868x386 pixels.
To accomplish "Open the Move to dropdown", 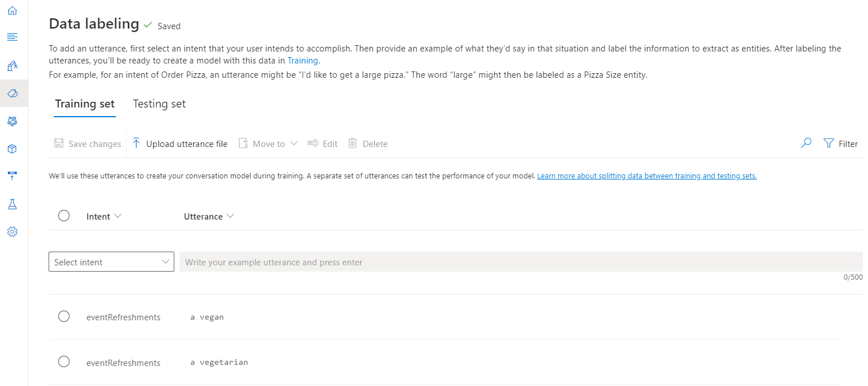I will 268,143.
